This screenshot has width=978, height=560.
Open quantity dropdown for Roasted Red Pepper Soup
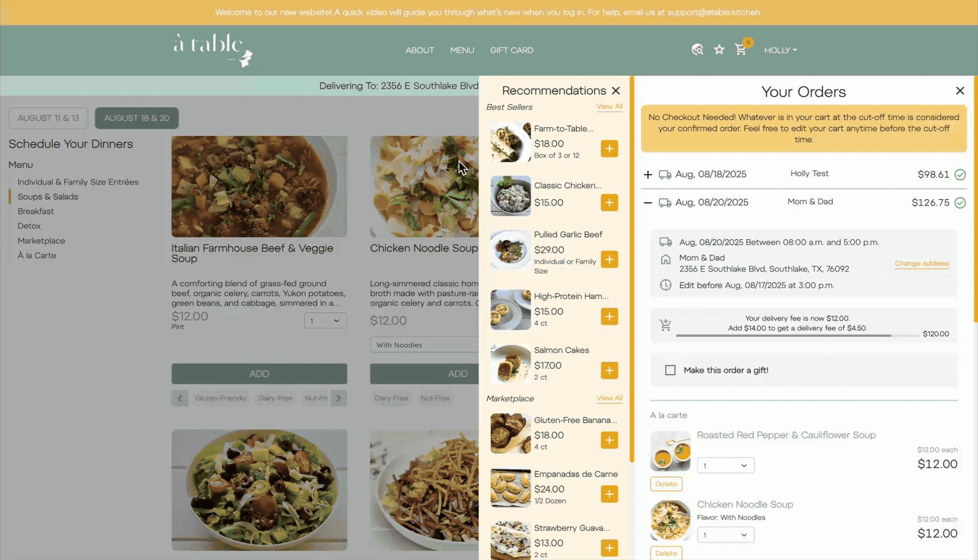click(725, 466)
